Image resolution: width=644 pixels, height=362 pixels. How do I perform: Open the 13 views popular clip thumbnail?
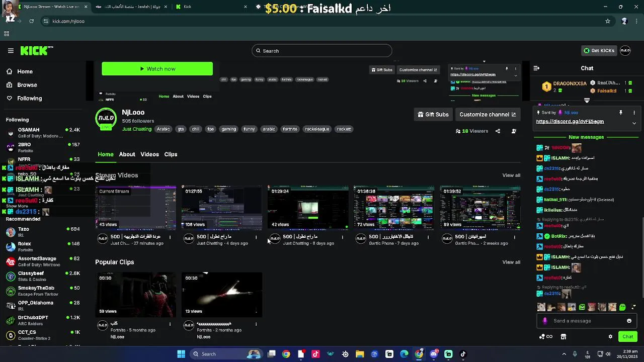tap(222, 295)
